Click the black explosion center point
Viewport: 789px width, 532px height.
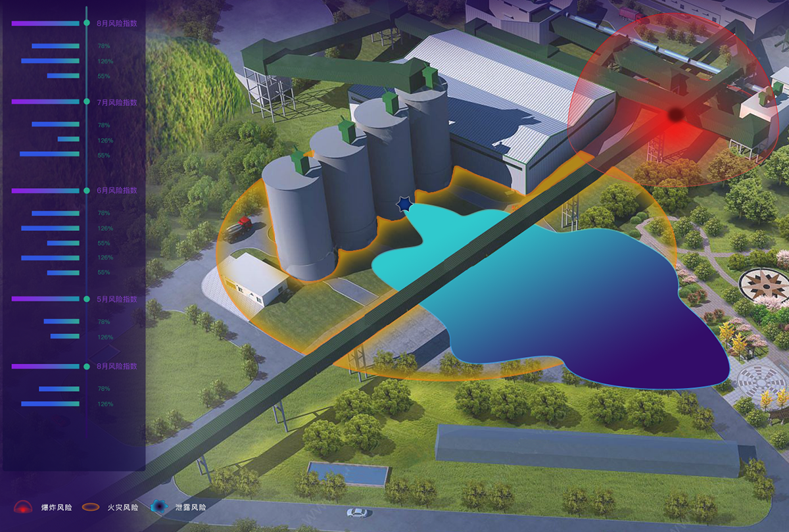[x=675, y=115]
